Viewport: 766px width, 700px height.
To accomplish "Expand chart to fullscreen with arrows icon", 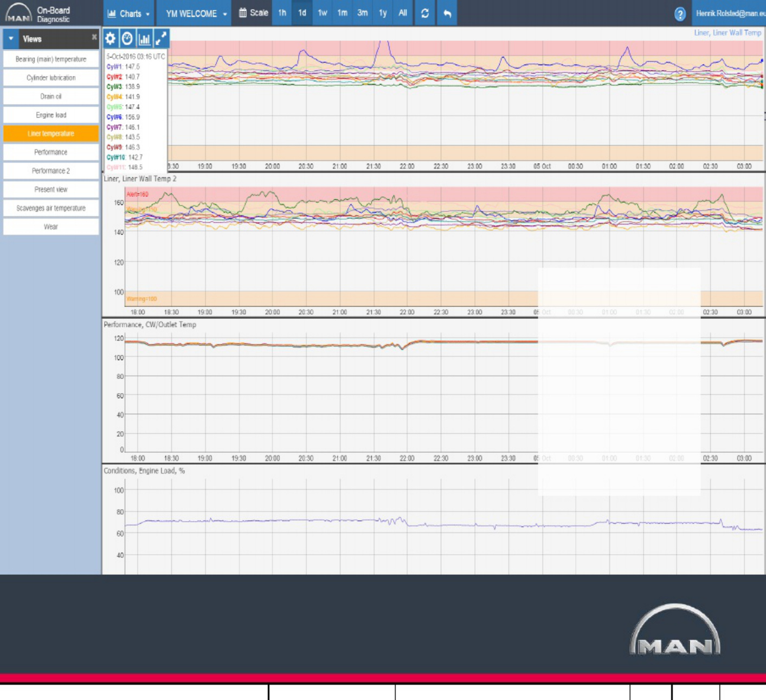I will click(x=162, y=38).
